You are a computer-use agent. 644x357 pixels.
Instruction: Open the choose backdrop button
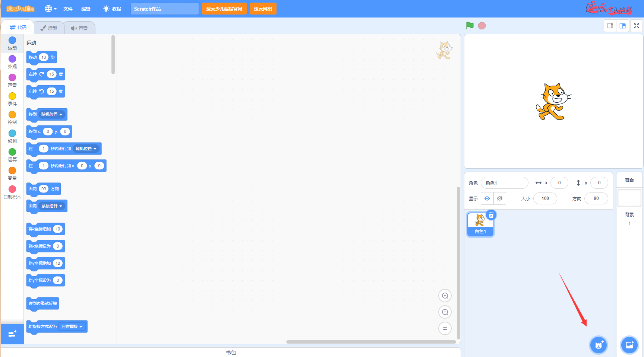click(629, 345)
